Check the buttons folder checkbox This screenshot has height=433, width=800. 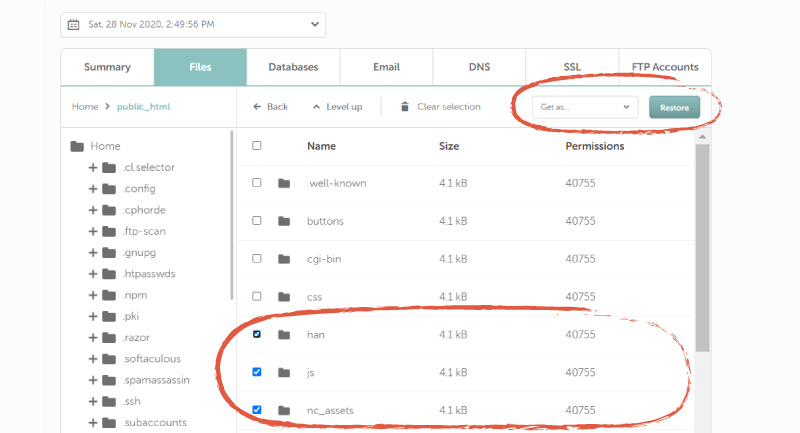point(257,220)
